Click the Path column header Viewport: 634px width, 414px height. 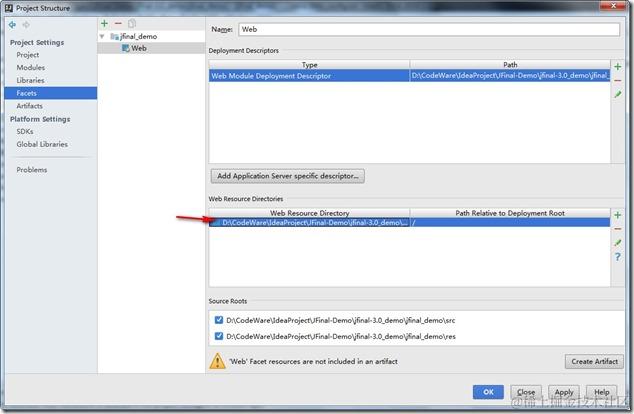[510, 65]
